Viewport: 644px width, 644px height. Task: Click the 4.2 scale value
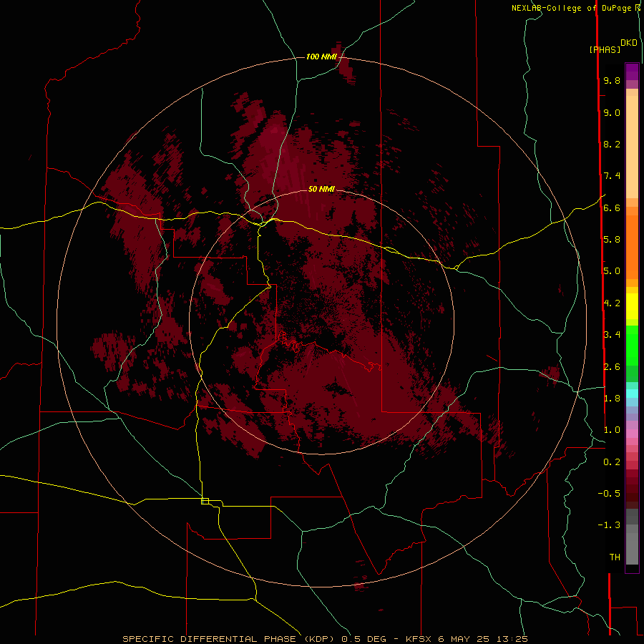(612, 303)
